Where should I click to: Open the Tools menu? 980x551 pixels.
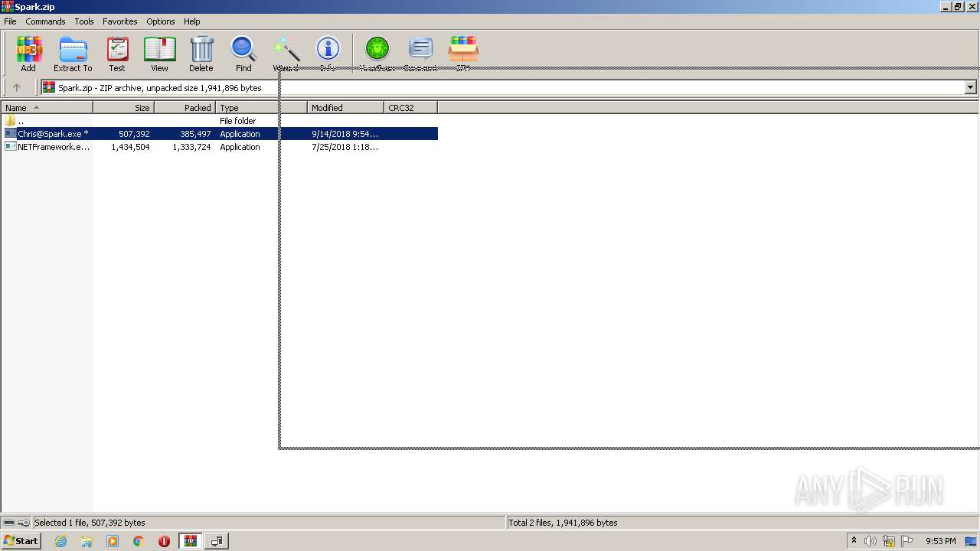click(84, 21)
